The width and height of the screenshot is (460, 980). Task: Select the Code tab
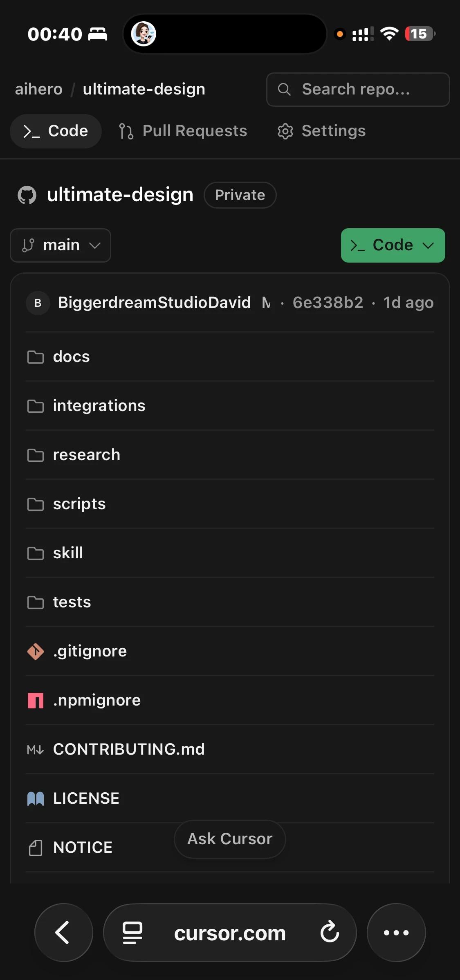56,131
